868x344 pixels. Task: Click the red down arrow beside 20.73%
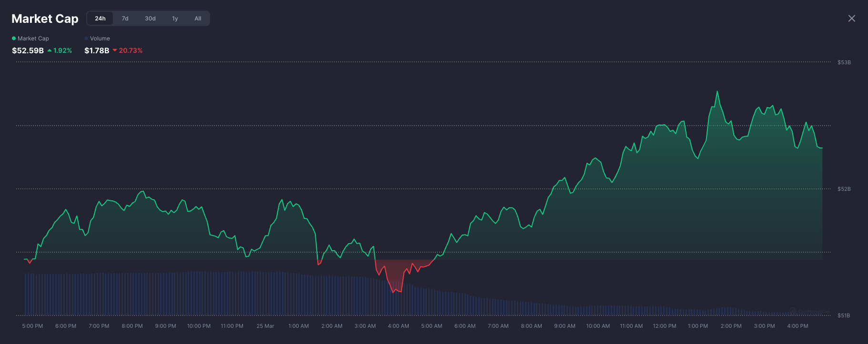tap(115, 50)
